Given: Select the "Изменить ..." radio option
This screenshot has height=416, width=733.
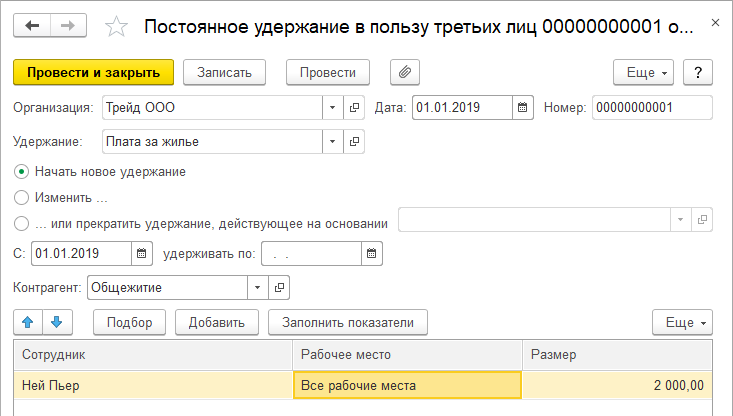Looking at the screenshot, I should 22,197.
